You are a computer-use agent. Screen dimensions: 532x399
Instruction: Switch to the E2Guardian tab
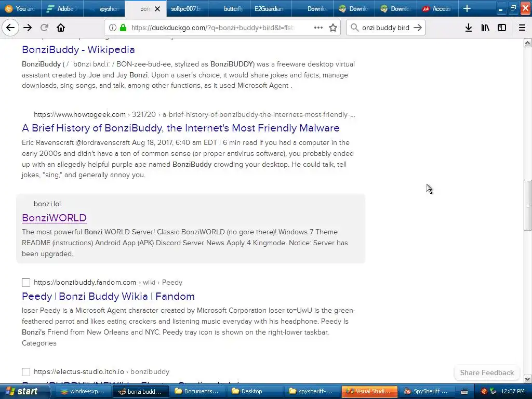tap(271, 9)
